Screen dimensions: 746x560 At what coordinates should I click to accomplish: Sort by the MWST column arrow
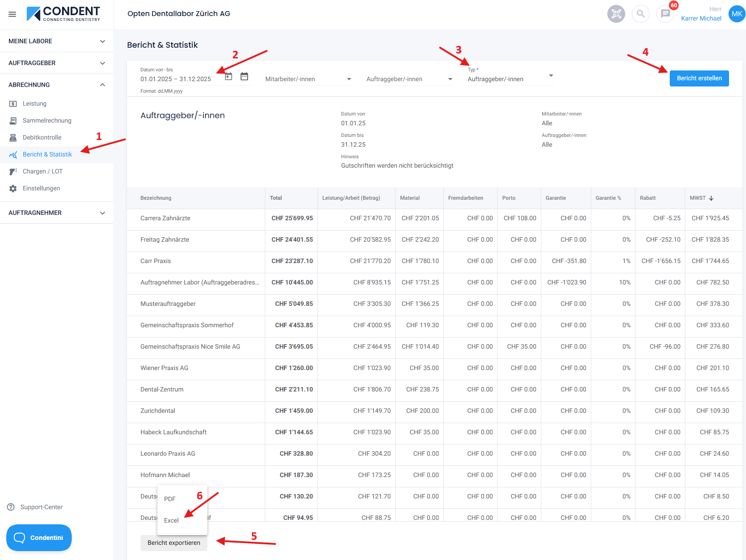tap(711, 198)
